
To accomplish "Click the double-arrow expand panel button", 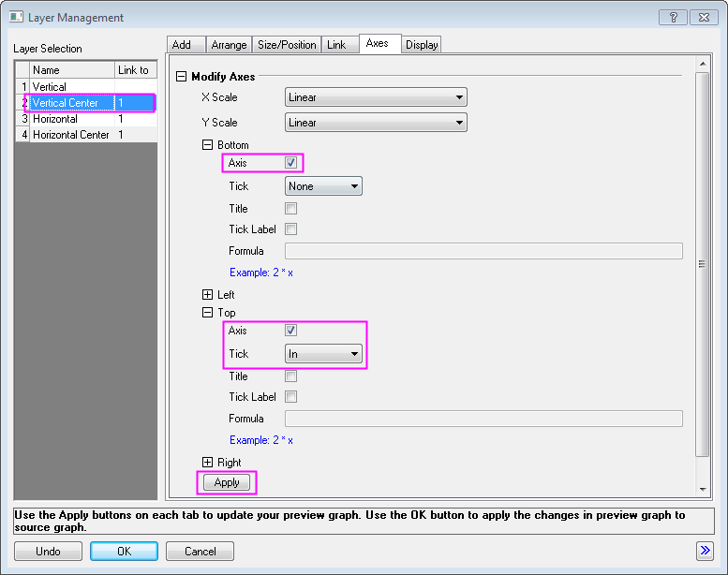I will [705, 551].
